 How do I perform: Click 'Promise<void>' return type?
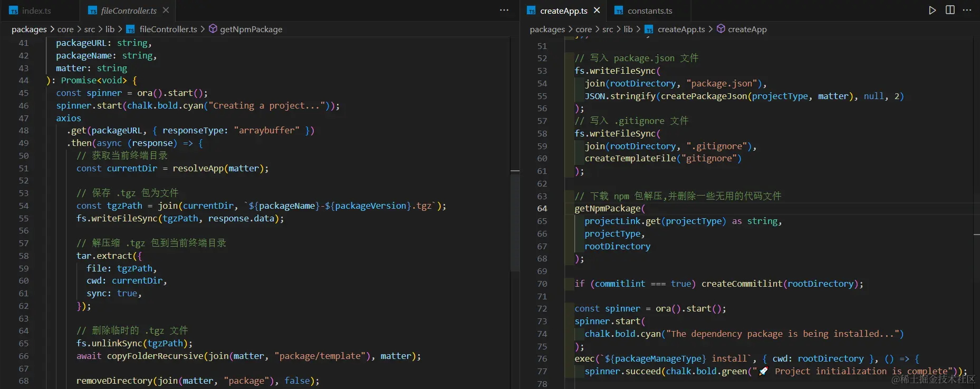coord(94,81)
